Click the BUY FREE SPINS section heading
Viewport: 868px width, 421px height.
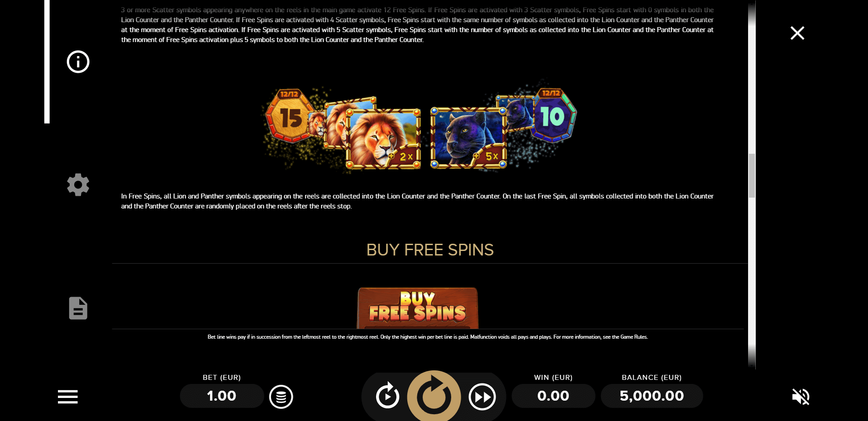click(x=430, y=250)
